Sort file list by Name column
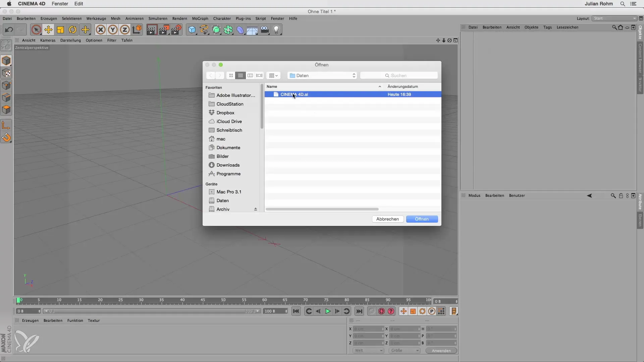644x362 pixels. pos(324,86)
